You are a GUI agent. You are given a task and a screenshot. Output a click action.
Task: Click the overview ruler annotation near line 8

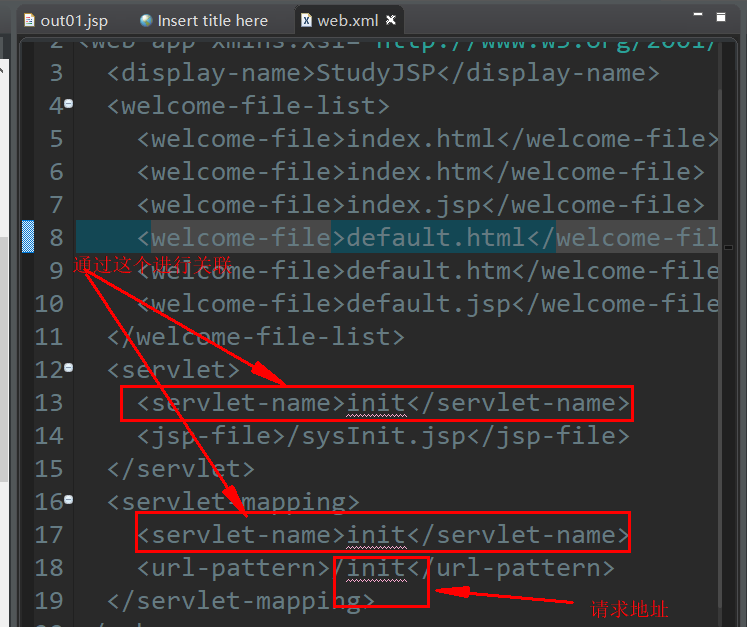pos(728,247)
